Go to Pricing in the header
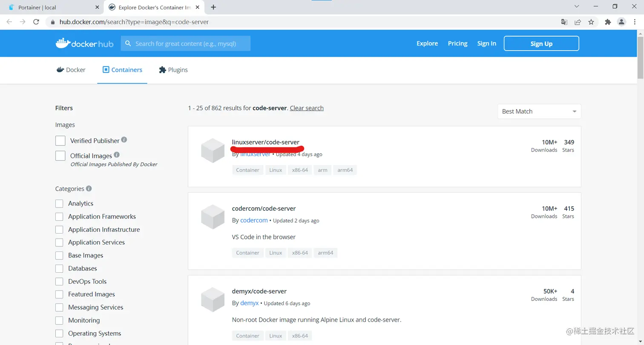Image resolution: width=644 pixels, height=345 pixels. (458, 43)
